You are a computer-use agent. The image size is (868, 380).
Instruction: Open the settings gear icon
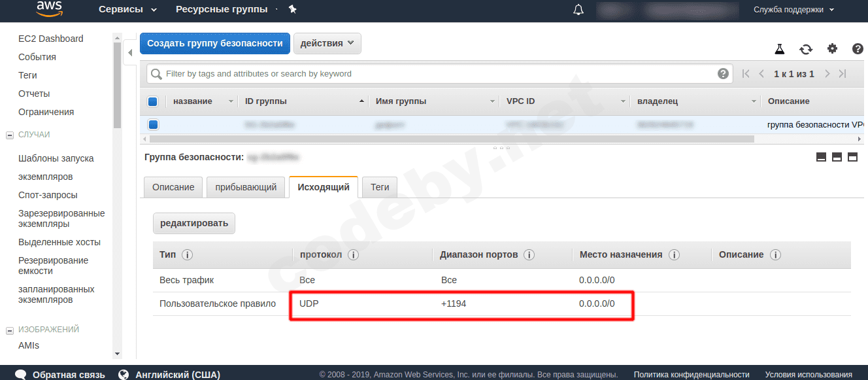[x=832, y=48]
